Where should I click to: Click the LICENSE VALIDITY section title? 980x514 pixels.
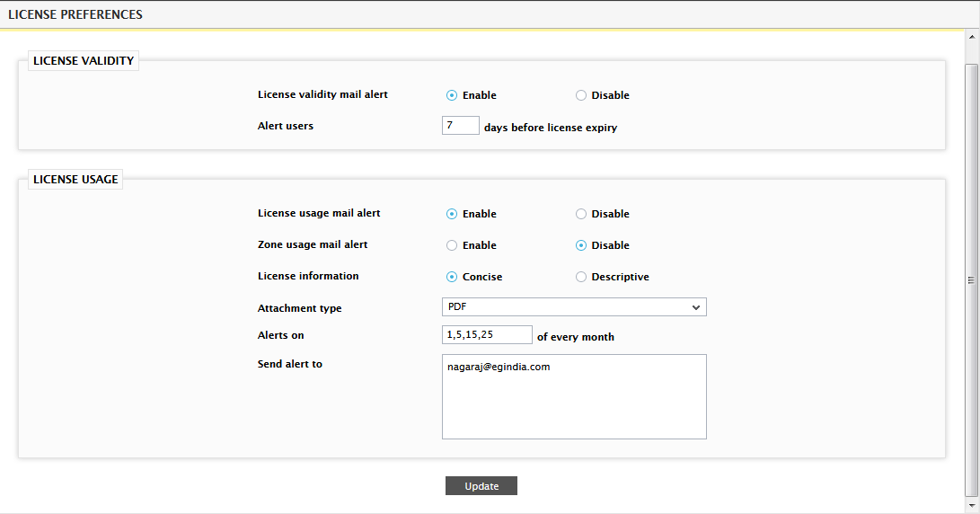(84, 60)
